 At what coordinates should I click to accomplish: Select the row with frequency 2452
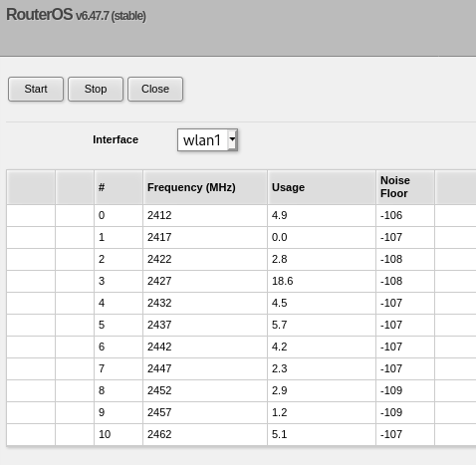coord(241,390)
